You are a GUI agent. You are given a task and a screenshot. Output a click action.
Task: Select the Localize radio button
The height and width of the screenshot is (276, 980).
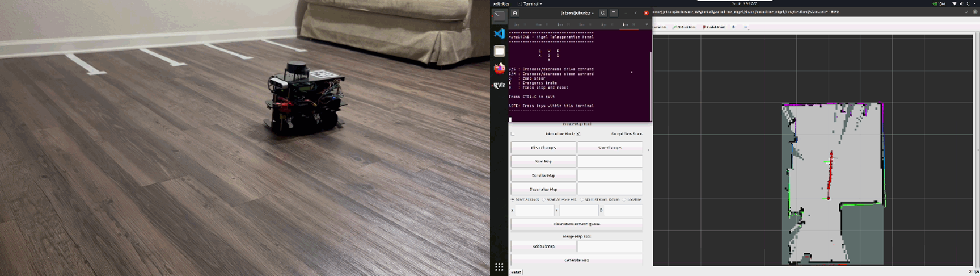pyautogui.click(x=624, y=199)
